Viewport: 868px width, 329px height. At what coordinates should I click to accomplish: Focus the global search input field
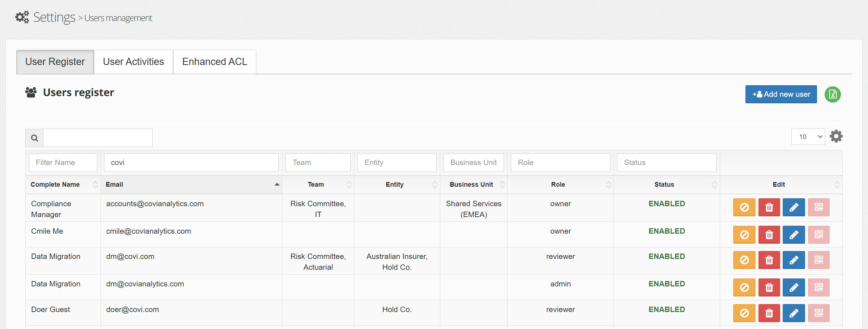coord(98,138)
